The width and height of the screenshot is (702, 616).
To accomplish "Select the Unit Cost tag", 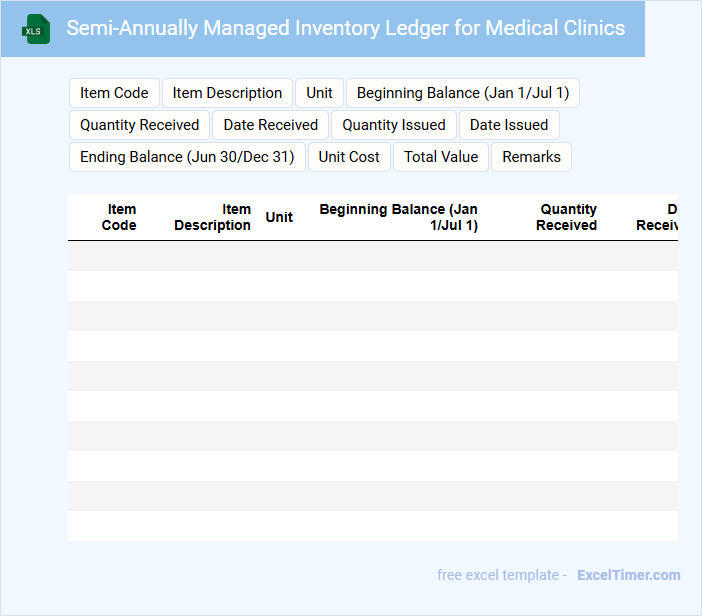I will pos(349,157).
